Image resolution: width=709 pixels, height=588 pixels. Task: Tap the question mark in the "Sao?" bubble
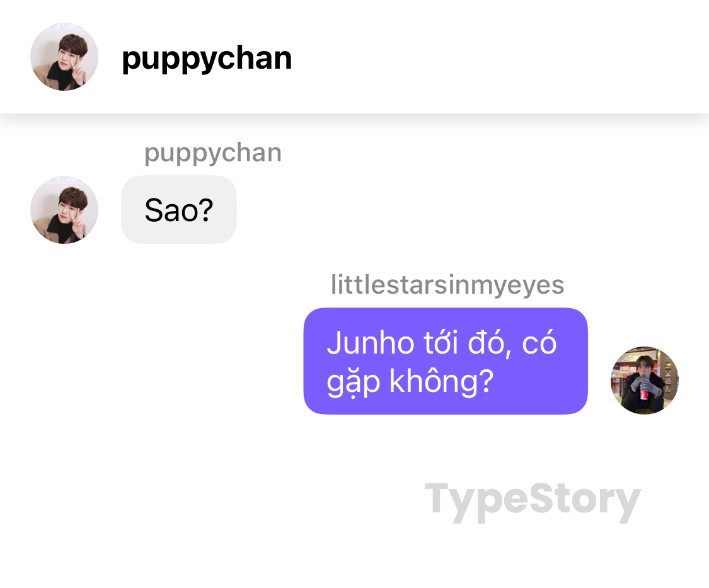click(205, 210)
